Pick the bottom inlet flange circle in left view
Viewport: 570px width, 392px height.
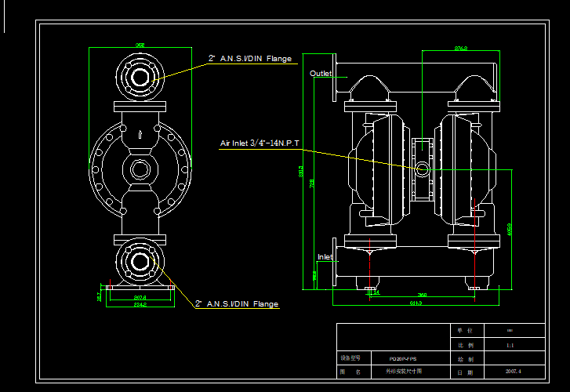point(140,261)
